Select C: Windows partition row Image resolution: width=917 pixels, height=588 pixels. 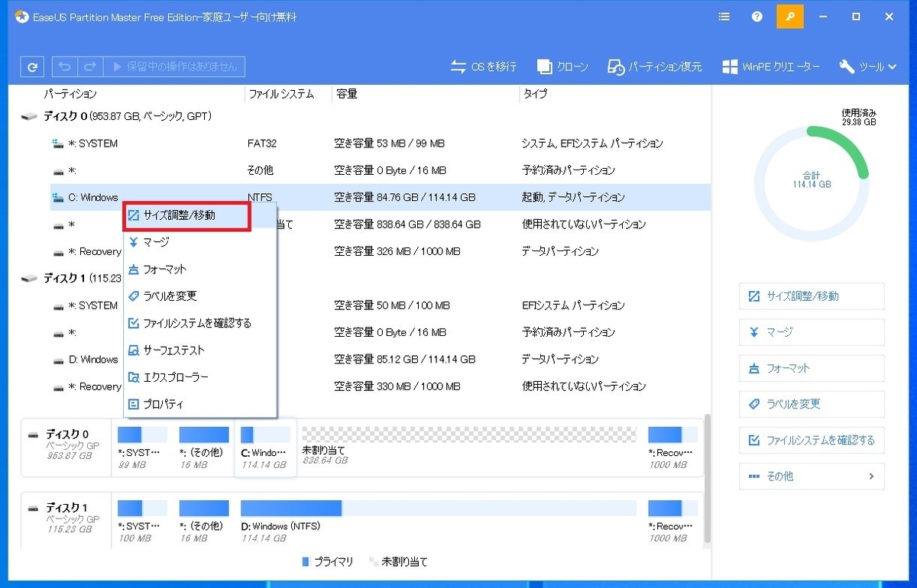pos(380,198)
